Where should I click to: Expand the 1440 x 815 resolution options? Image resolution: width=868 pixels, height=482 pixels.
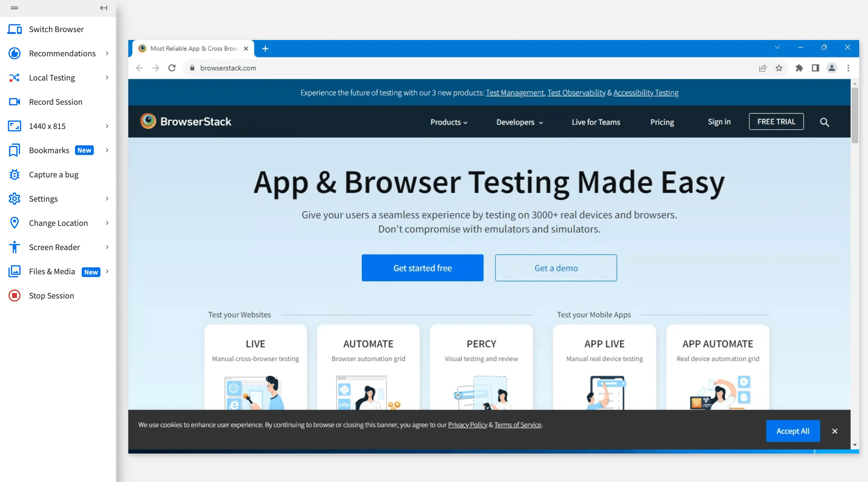(107, 126)
